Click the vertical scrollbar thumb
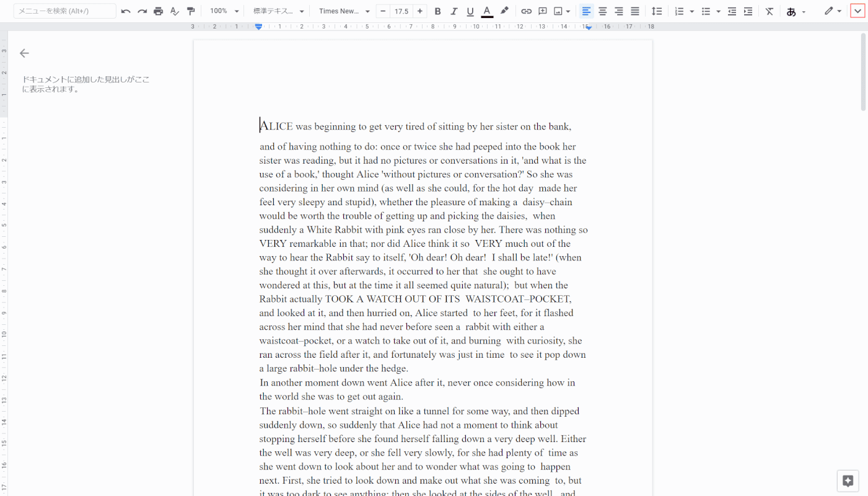This screenshot has width=868, height=496. (863, 72)
